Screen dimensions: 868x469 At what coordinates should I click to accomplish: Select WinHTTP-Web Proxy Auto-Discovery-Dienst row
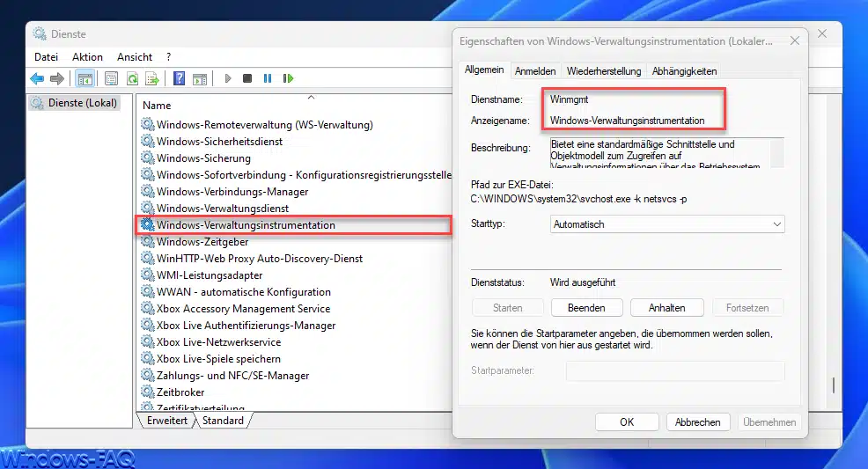[x=259, y=259]
